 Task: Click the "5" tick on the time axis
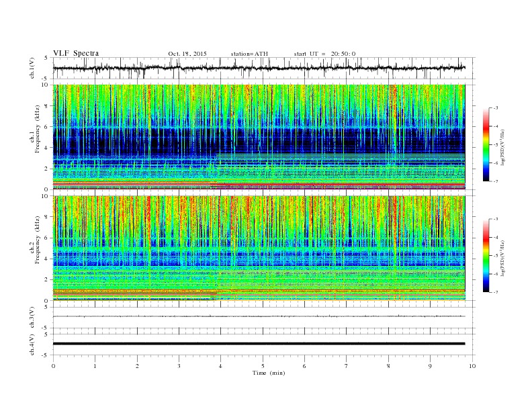click(263, 366)
